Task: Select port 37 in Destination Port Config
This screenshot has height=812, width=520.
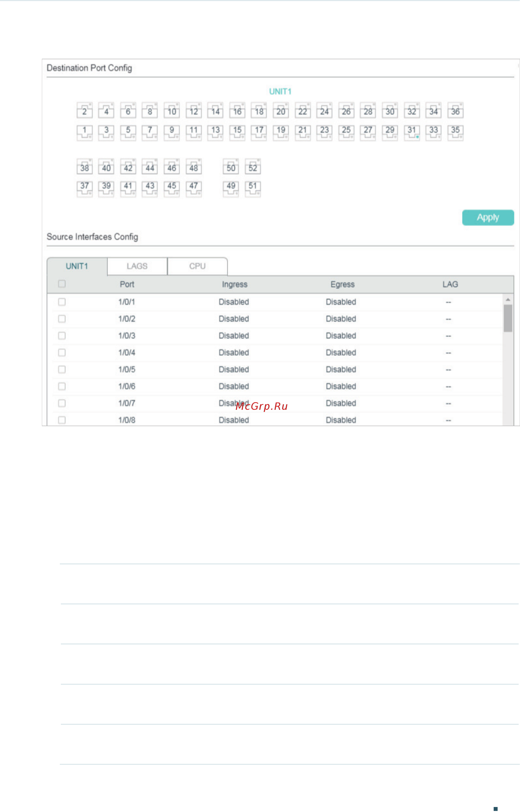Action: (x=84, y=188)
